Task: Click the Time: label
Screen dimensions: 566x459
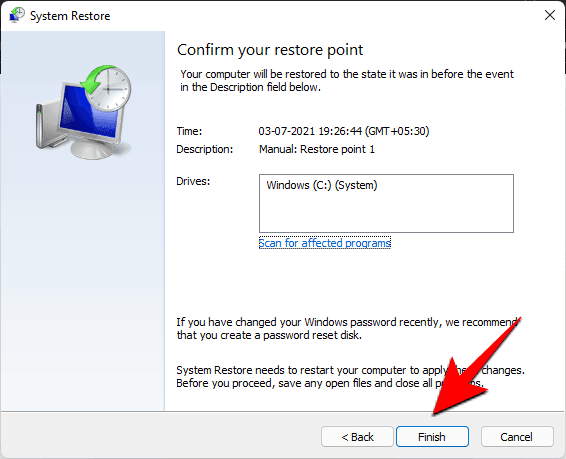Action: (189, 131)
